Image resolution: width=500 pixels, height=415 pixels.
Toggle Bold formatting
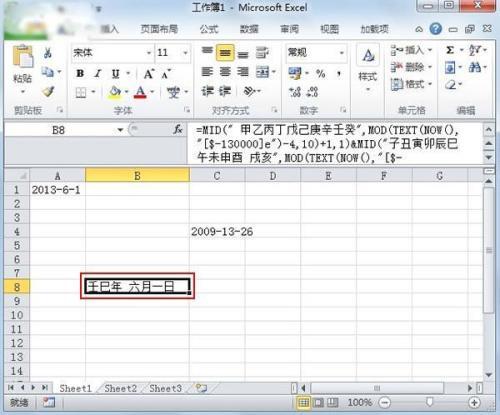(80, 73)
